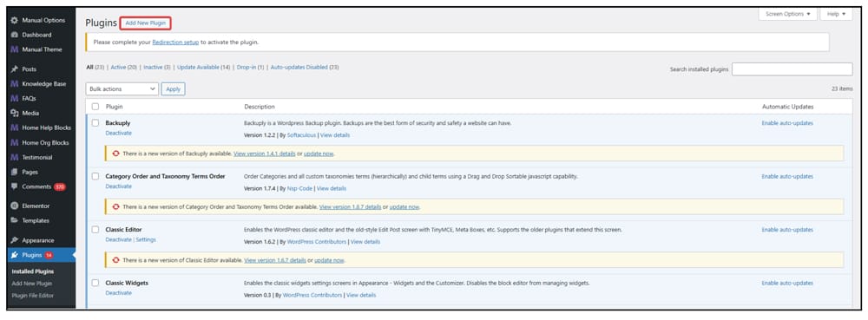This screenshot has width=868, height=320.
Task: View version 1.8.7 details link
Action: 350,206
